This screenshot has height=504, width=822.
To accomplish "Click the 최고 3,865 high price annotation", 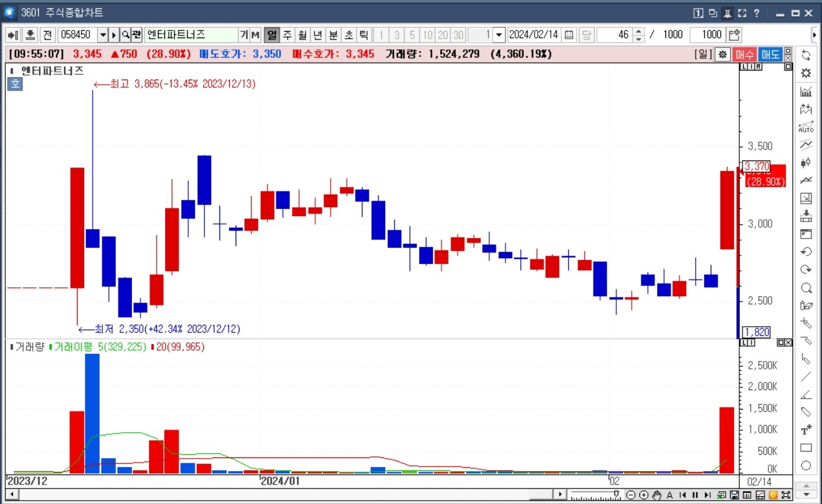I will click(175, 84).
